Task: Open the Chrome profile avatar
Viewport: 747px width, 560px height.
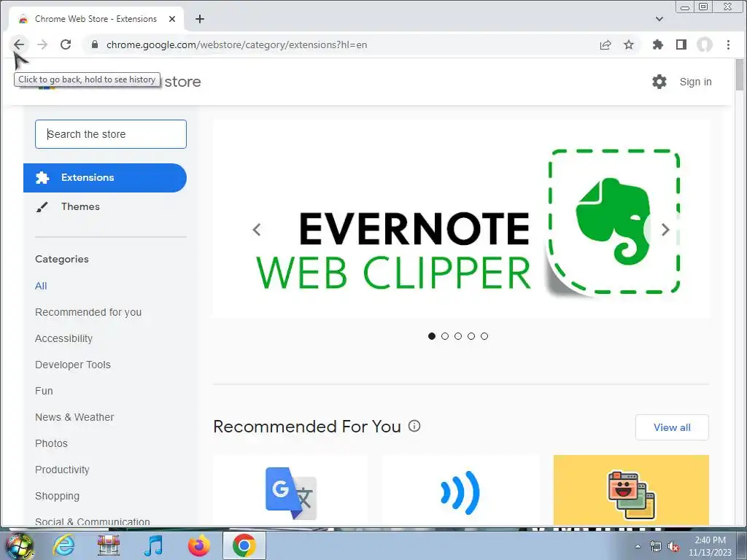Action: (x=705, y=44)
